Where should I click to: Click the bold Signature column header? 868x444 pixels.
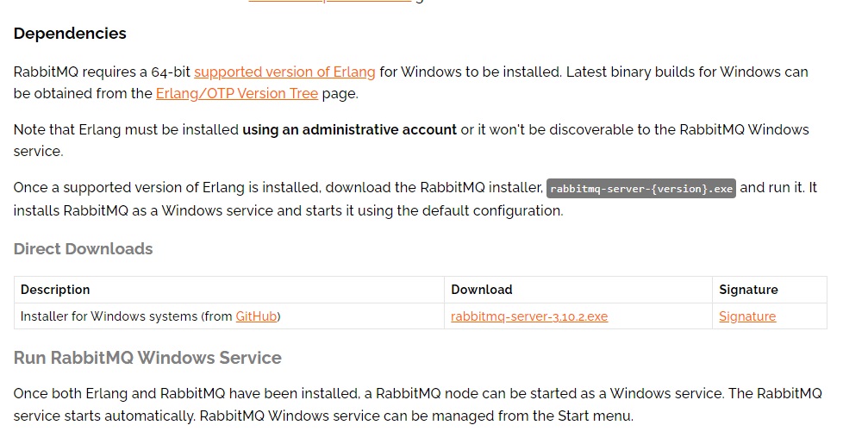tap(748, 290)
